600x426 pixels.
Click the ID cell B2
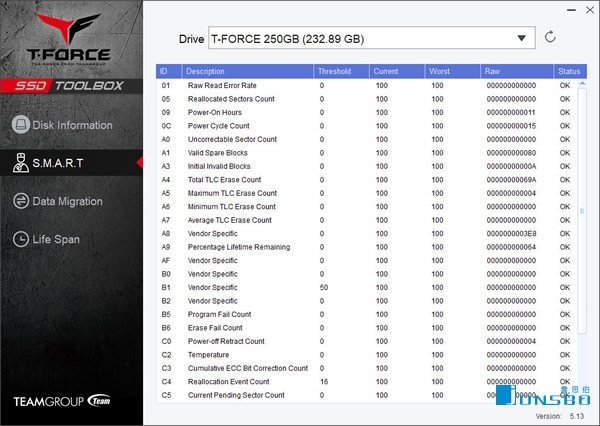click(x=166, y=301)
